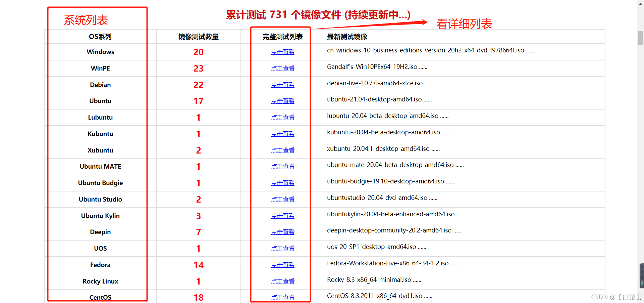Viewport: 644px width, 303px height.
Task: Open the full test list link for Ubuntu MATE
Action: pos(282,166)
